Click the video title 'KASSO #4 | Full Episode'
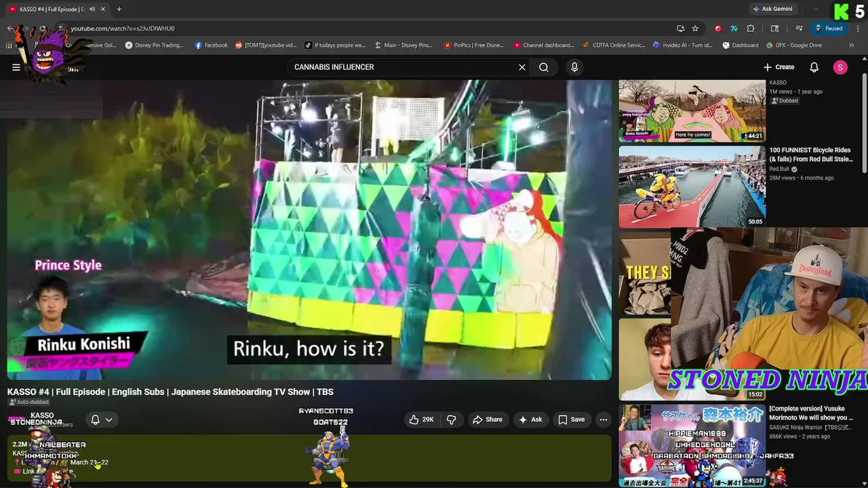This screenshot has height=488, width=868. (170, 392)
